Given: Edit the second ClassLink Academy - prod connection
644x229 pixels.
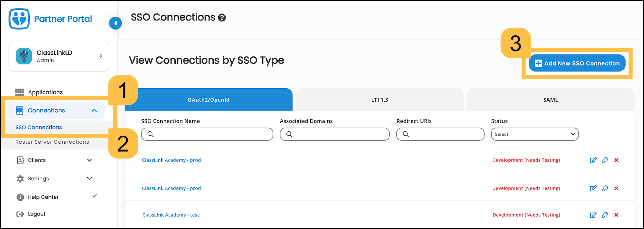Looking at the screenshot, I should [593, 188].
